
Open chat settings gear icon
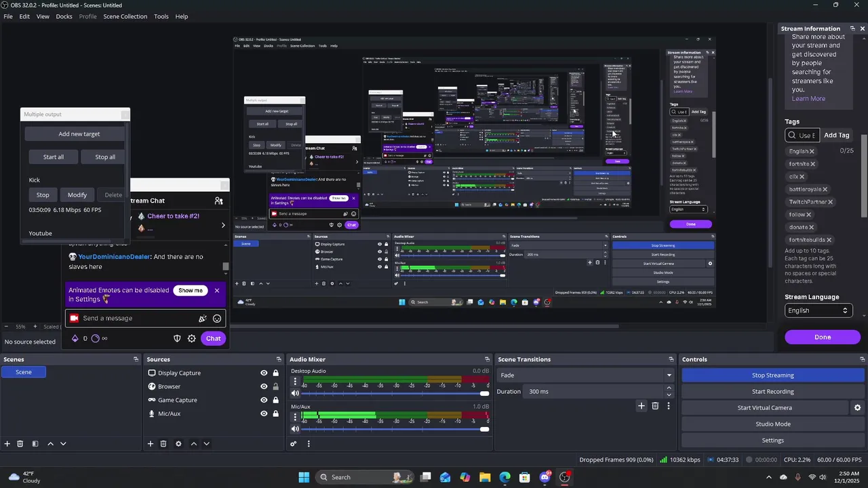192,338
